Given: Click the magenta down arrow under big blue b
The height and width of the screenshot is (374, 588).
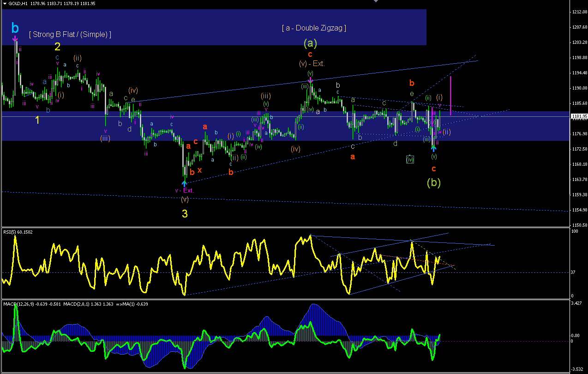Looking at the screenshot, I should coord(15,38).
